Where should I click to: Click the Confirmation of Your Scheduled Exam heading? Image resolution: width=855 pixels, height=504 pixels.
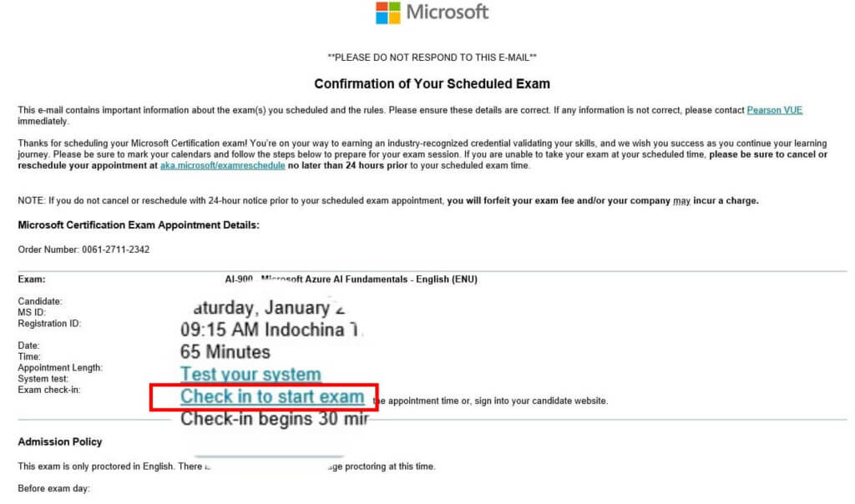pos(432,84)
